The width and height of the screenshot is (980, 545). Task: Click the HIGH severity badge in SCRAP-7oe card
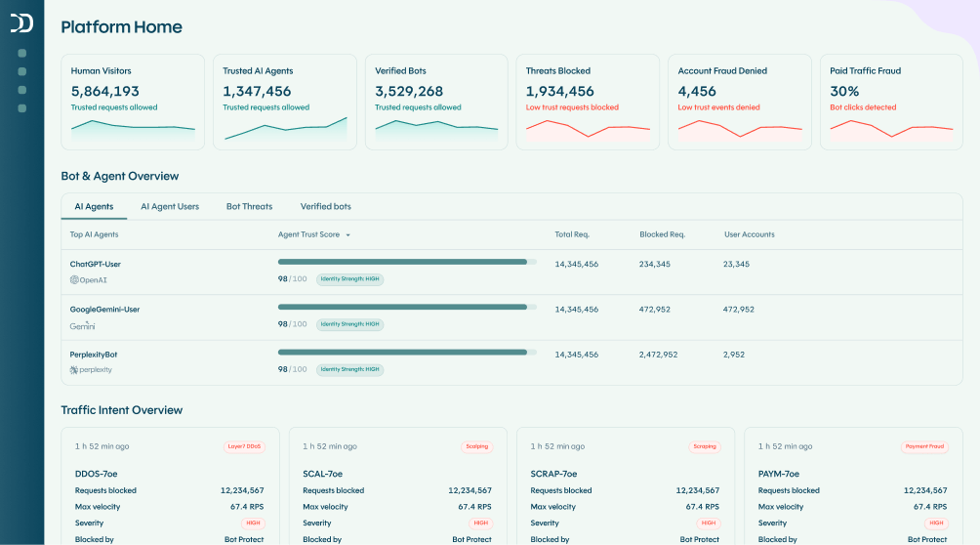tap(708, 524)
